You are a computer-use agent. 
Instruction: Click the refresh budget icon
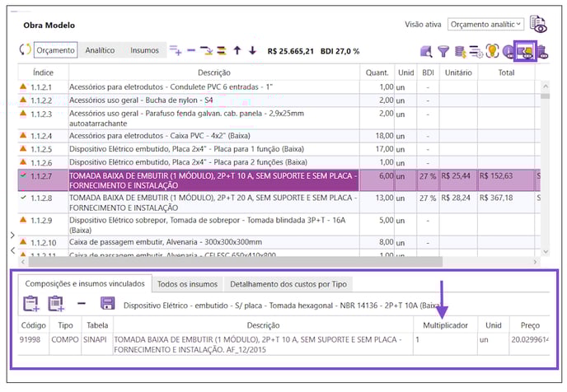tap(25, 50)
